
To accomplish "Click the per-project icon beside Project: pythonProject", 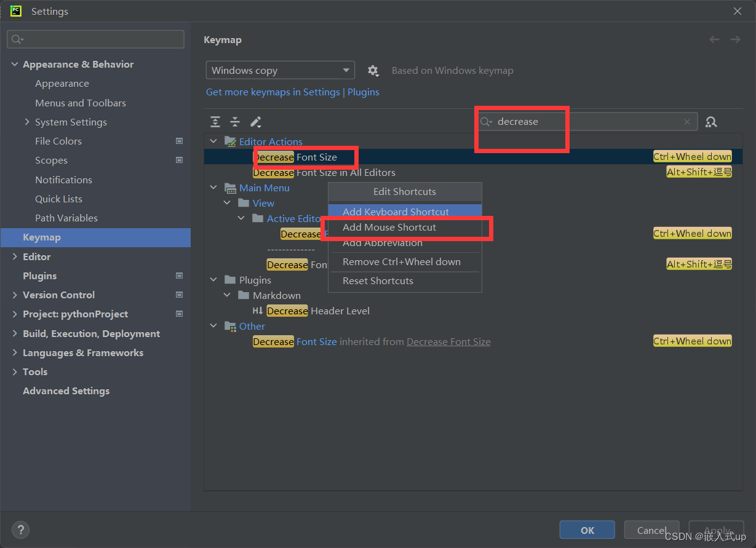I will [179, 314].
